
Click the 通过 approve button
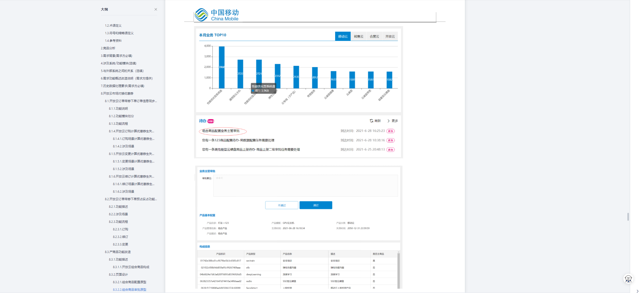316,205
